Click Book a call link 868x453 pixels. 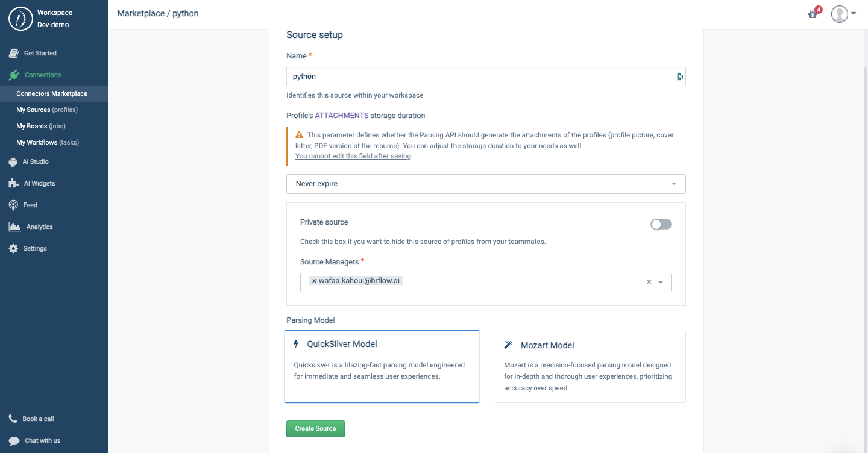point(38,419)
